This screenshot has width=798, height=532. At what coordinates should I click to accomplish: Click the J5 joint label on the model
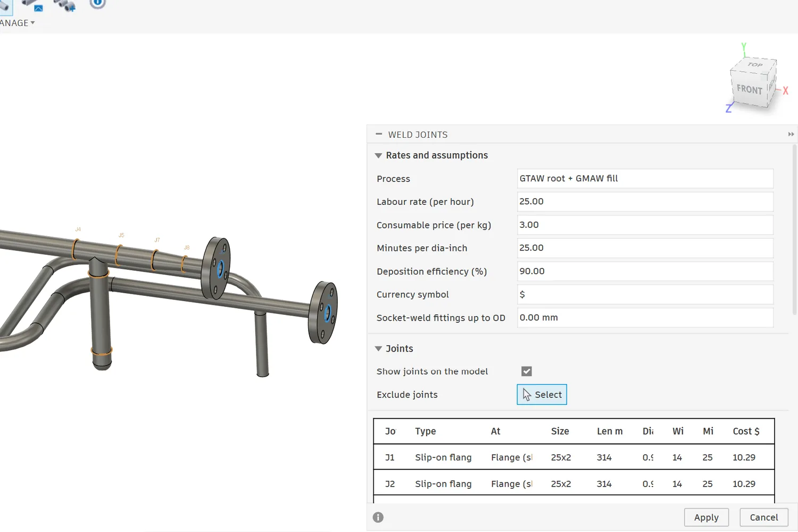121,235
